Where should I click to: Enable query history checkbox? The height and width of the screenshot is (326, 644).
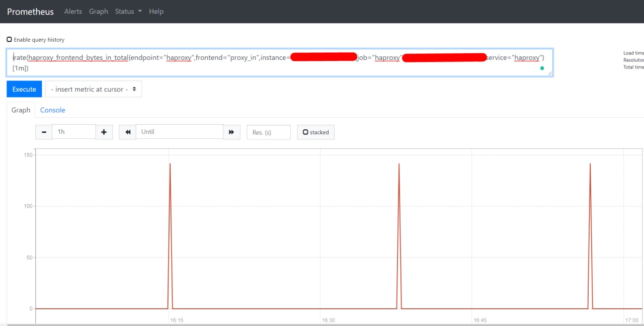click(x=9, y=39)
